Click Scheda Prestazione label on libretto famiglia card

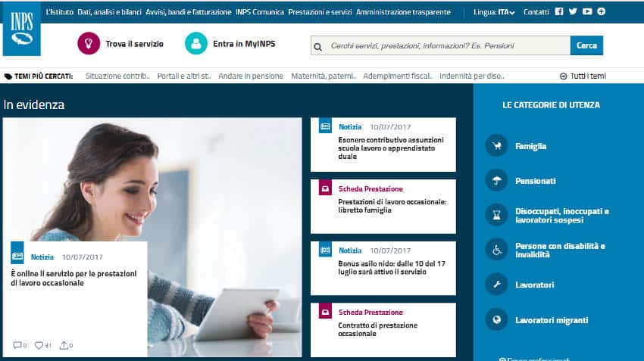(370, 188)
